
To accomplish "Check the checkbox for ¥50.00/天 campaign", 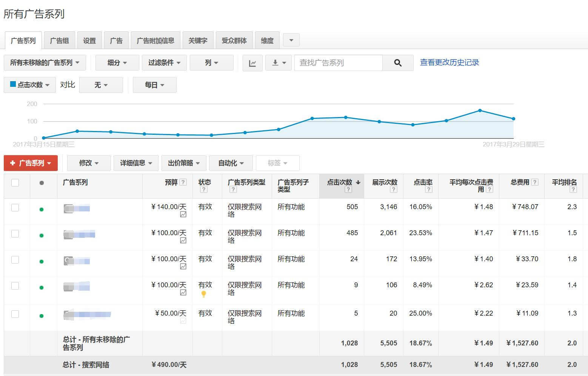I will pyautogui.click(x=15, y=314).
